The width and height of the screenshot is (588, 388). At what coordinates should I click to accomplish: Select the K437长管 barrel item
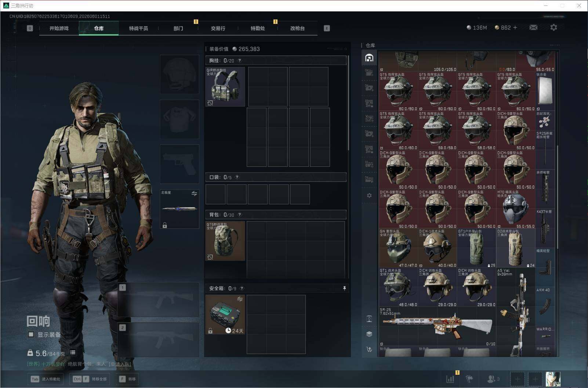tap(544, 228)
